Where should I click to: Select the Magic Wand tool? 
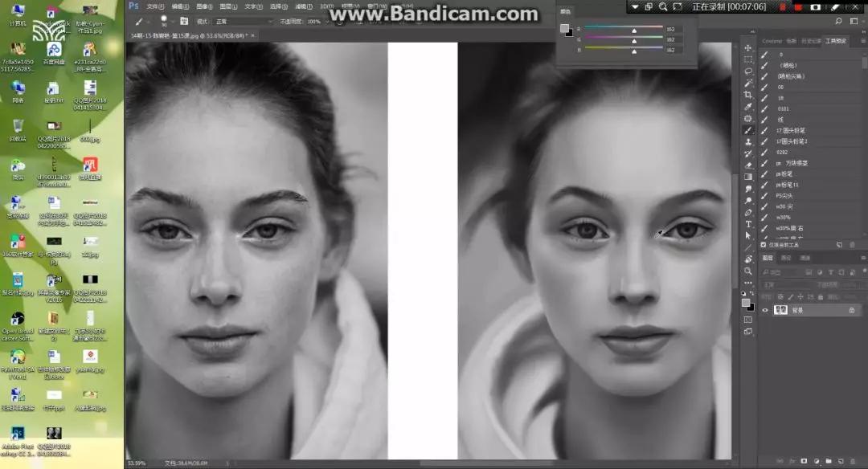coord(748,83)
